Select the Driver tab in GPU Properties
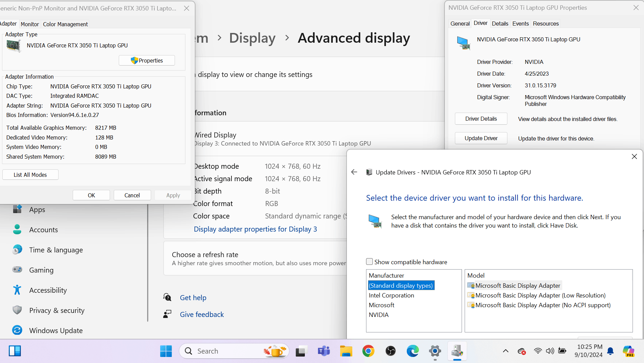 [480, 23]
